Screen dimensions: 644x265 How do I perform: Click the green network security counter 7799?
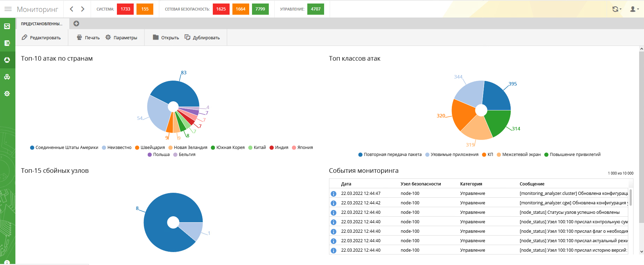(x=260, y=9)
